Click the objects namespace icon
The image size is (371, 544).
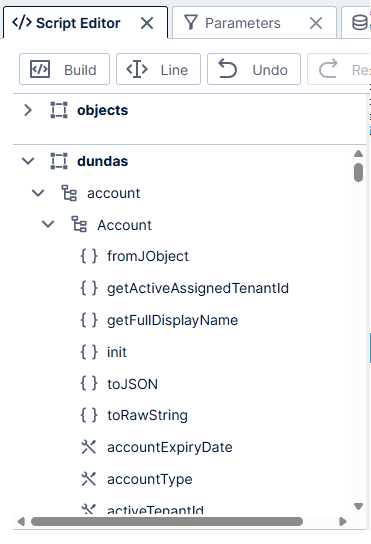(59, 110)
